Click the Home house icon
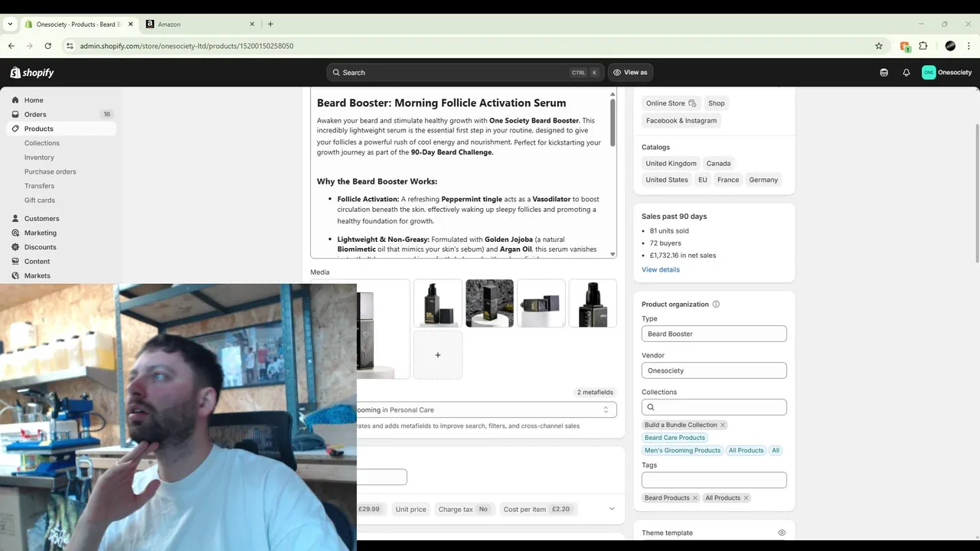 pyautogui.click(x=15, y=100)
